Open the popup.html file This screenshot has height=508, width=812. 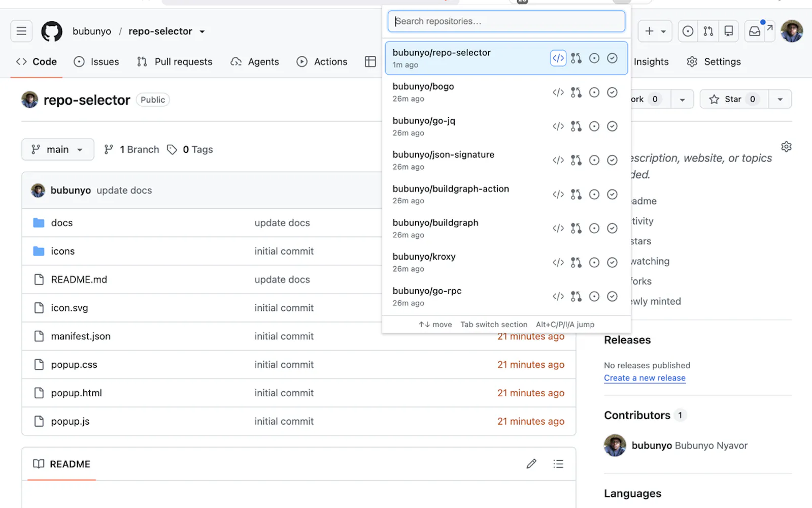click(x=77, y=393)
